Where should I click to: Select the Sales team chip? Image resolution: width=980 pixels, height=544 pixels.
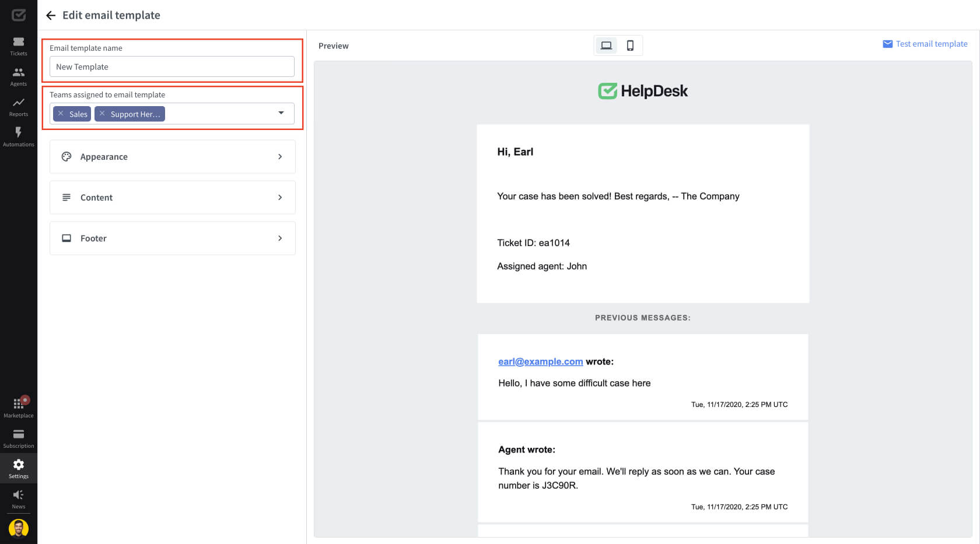(72, 114)
